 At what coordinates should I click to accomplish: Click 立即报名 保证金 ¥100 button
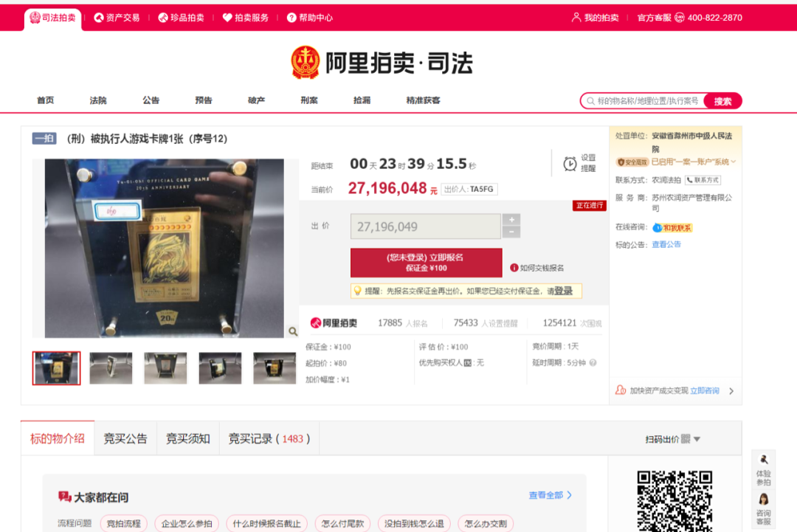click(x=426, y=263)
